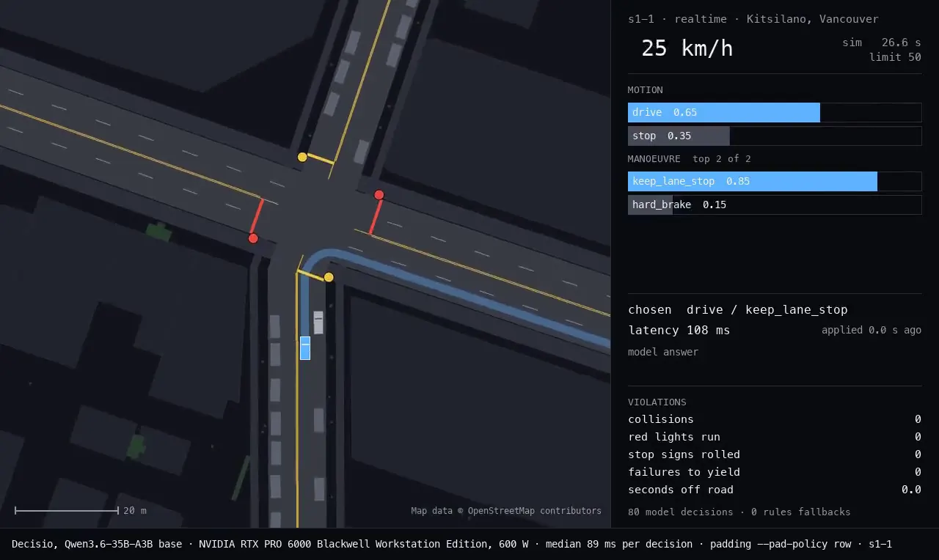Click the collisions violation row
939x560 pixels.
tap(775, 419)
